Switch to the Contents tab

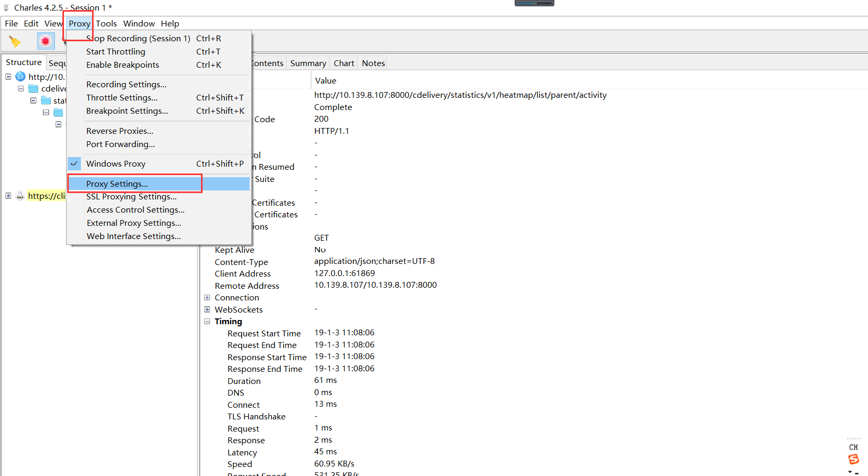coord(268,63)
